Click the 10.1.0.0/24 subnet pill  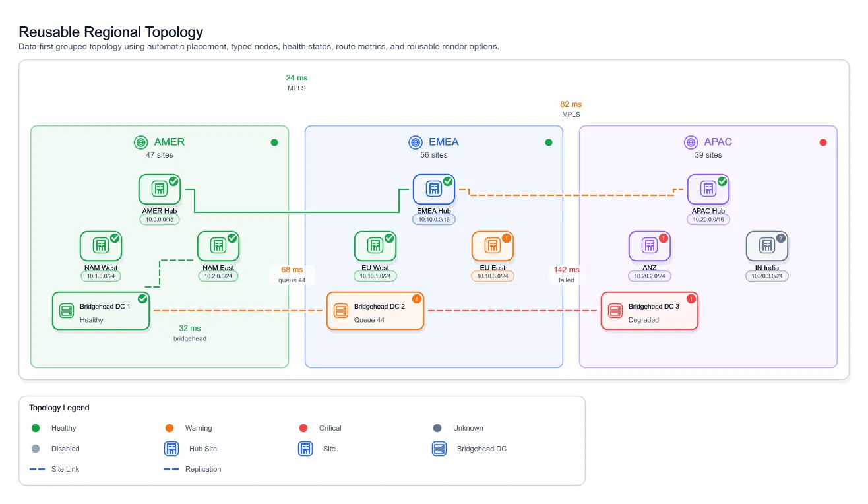(101, 276)
